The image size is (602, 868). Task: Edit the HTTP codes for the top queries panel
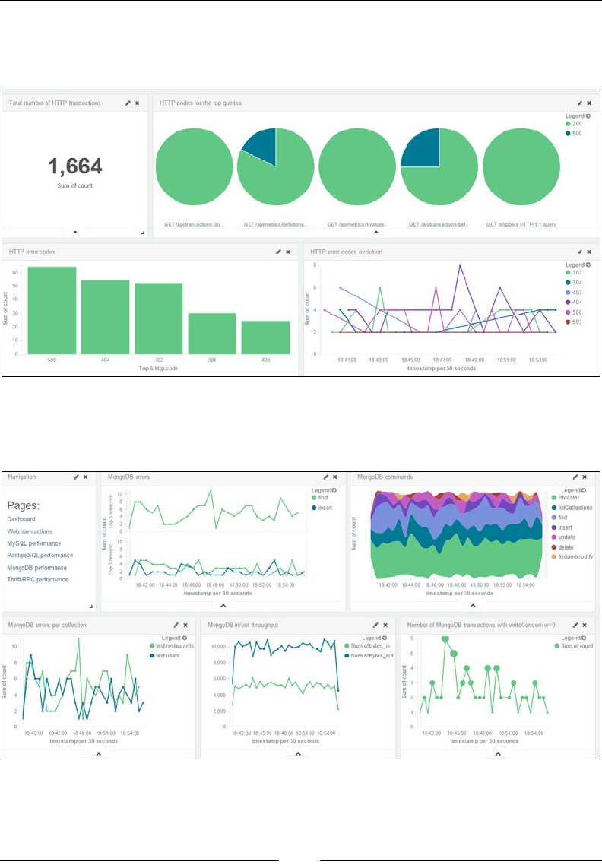[580, 103]
